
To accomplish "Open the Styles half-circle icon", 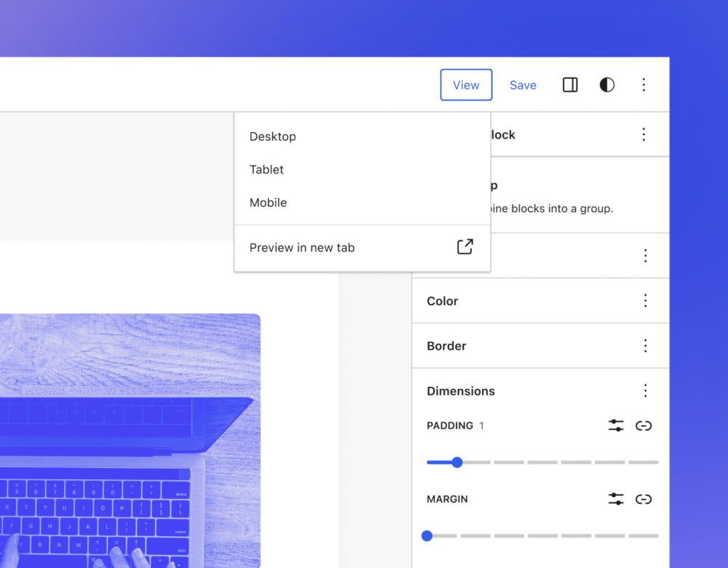I will coord(607,85).
